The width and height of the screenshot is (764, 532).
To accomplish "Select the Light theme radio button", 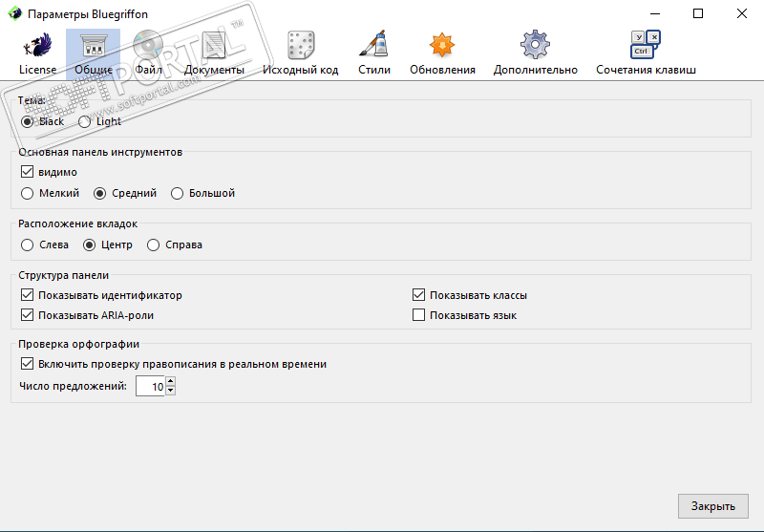I will point(85,122).
